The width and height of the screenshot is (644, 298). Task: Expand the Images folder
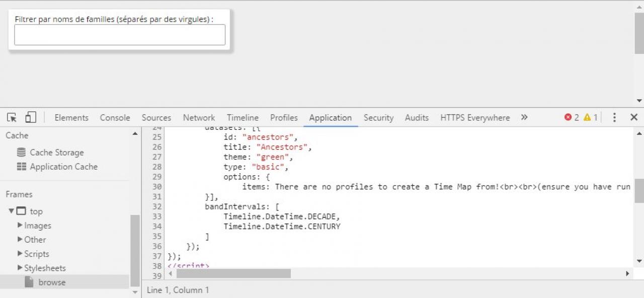(x=20, y=226)
